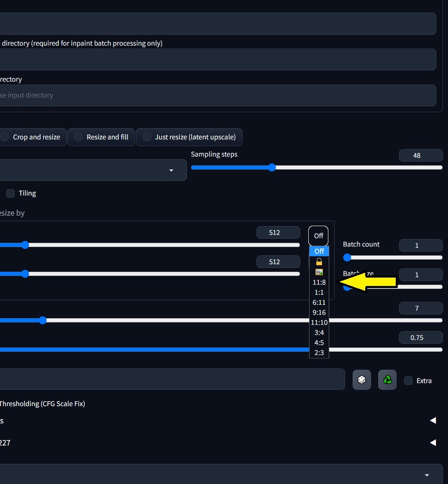Select the Resize and fill option
Image resolution: width=448 pixels, height=484 pixels.
pyautogui.click(x=78, y=137)
